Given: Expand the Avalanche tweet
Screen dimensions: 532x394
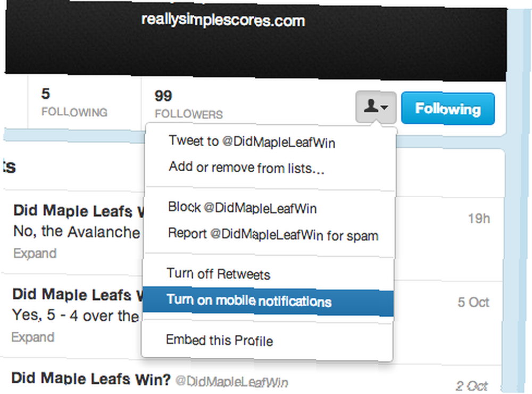Looking at the screenshot, I should 35,253.
